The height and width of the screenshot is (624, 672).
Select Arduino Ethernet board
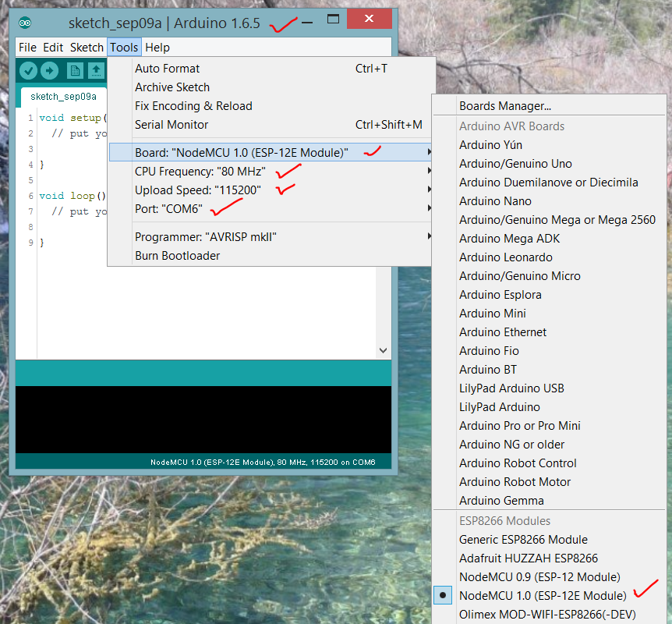coord(549,332)
